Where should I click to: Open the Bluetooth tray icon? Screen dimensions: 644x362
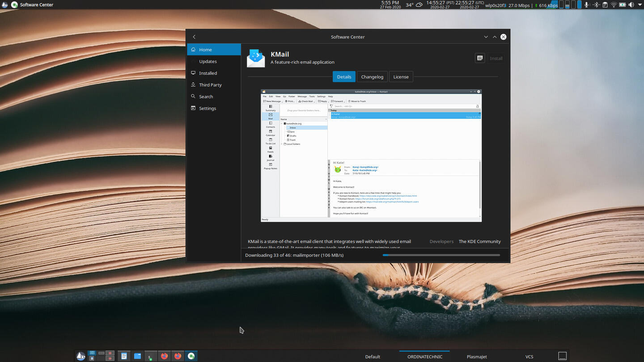[596, 5]
